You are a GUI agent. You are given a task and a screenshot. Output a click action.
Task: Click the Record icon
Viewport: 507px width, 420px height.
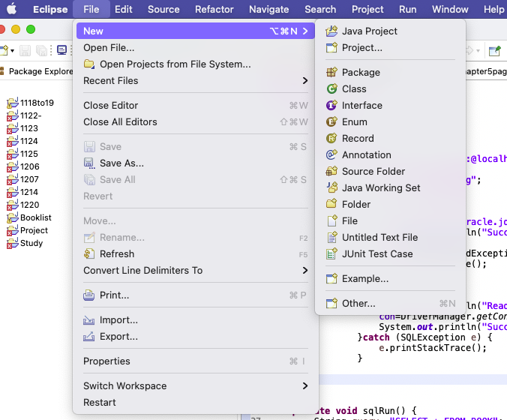(331, 138)
